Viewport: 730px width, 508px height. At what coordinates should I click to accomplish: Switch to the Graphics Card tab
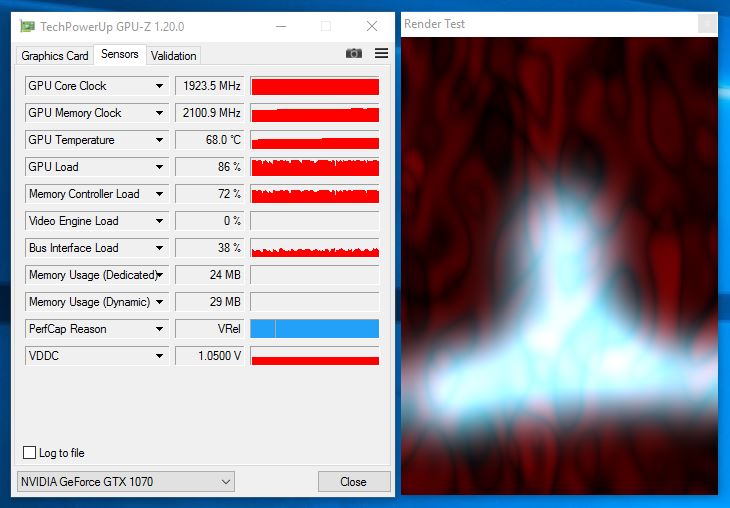coord(54,56)
